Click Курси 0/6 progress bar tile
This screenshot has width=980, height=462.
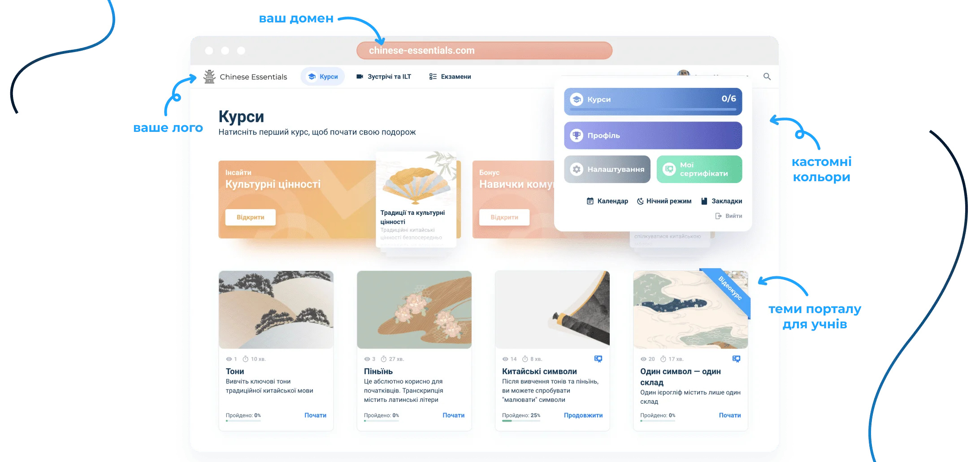click(653, 101)
